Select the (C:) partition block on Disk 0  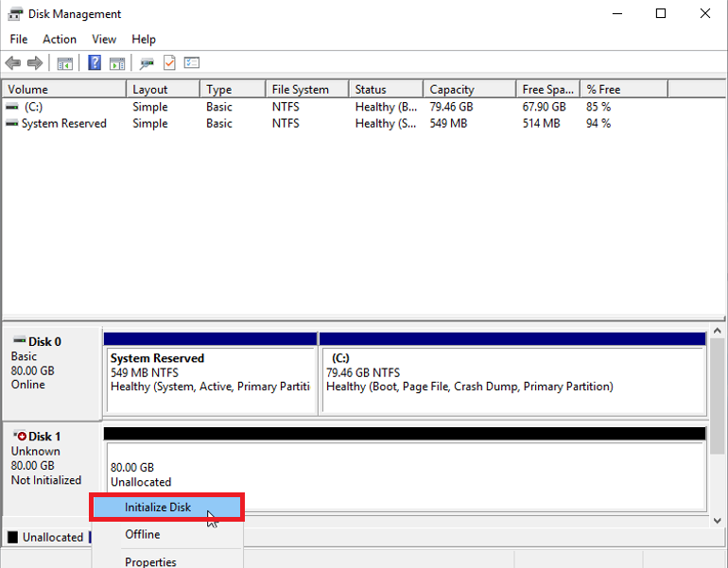512,378
